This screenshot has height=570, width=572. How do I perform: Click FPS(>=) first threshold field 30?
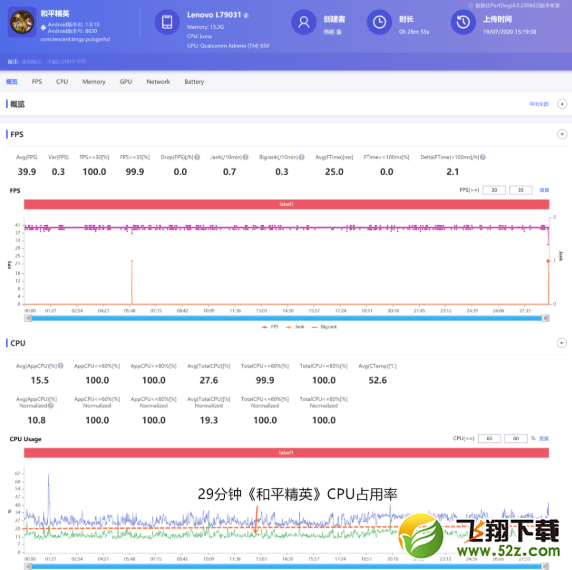tap(494, 190)
